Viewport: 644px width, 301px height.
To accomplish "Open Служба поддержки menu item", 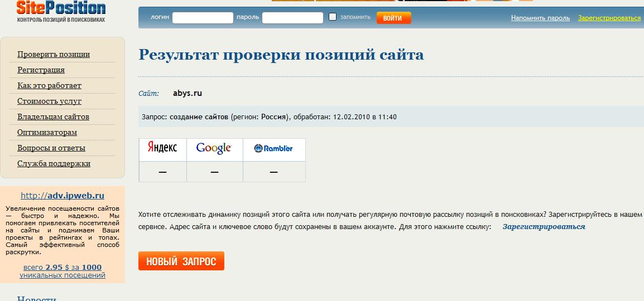I will point(54,164).
